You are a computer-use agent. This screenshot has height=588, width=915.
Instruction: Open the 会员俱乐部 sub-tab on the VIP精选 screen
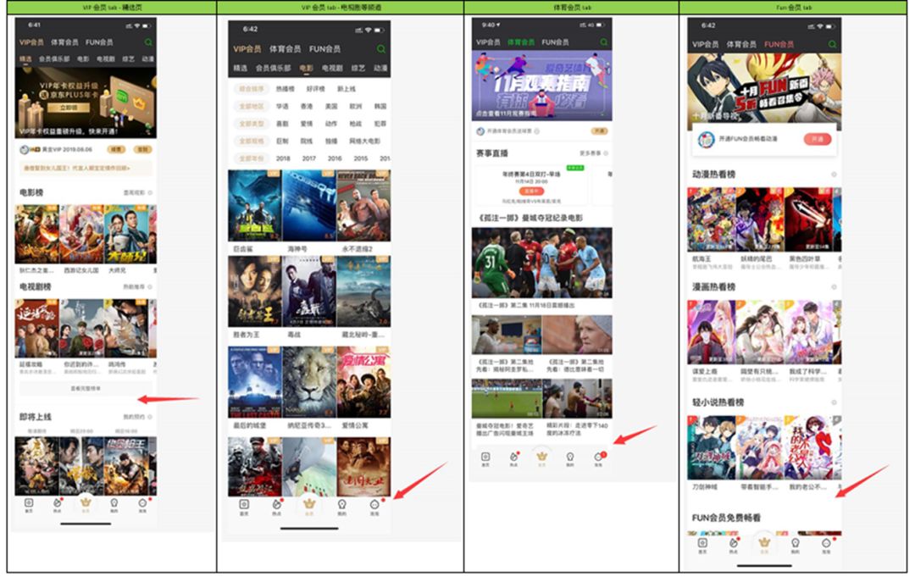pyautogui.click(x=54, y=59)
